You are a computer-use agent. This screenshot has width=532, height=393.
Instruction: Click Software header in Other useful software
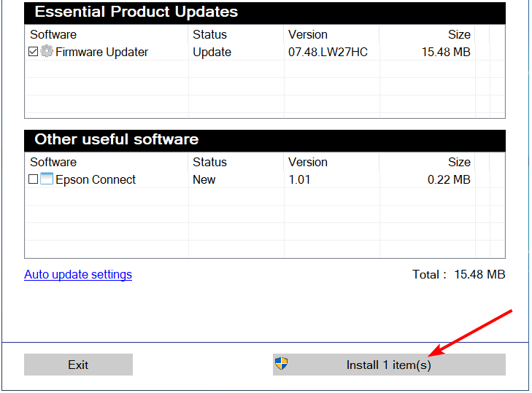[x=53, y=162]
